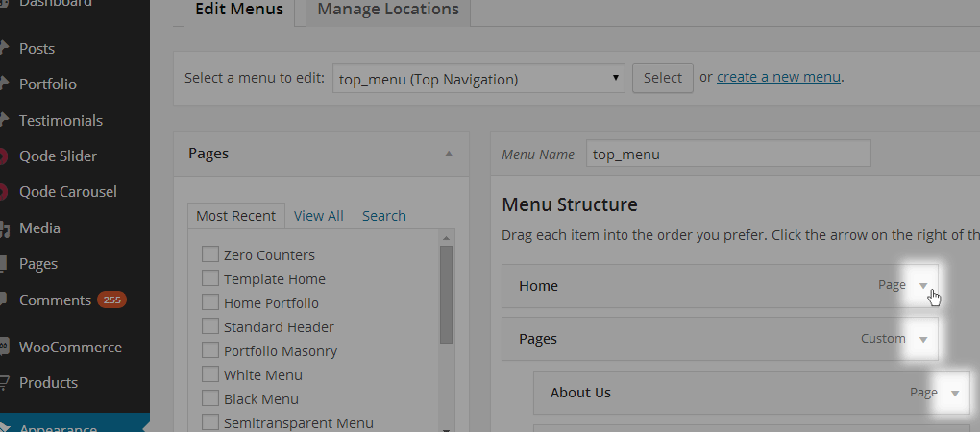
Task: Check the Template Home checkbox
Action: (210, 278)
